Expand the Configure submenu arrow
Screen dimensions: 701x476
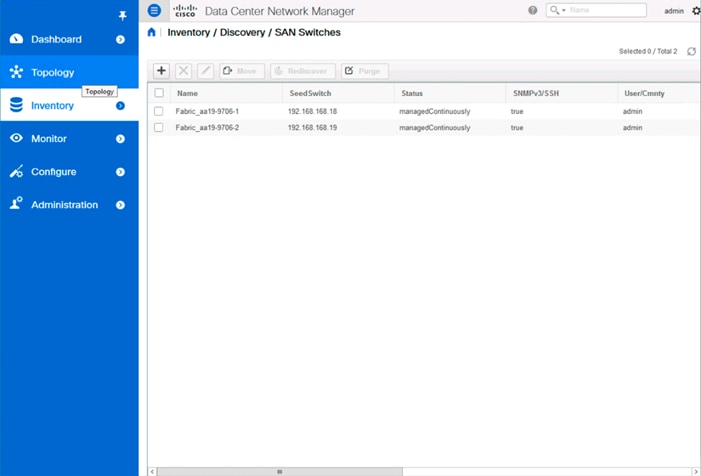pos(120,172)
